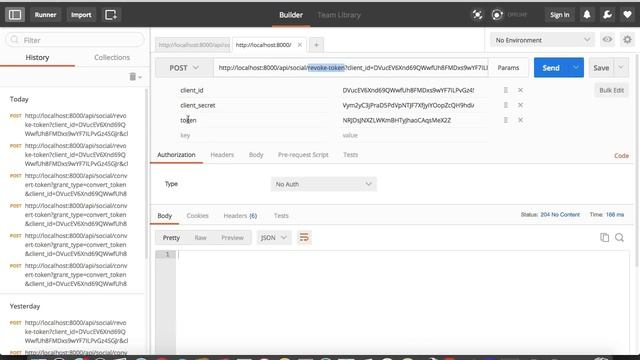640x360 pixels.
Task: Click the client_id row reorder handle
Action: point(506,90)
